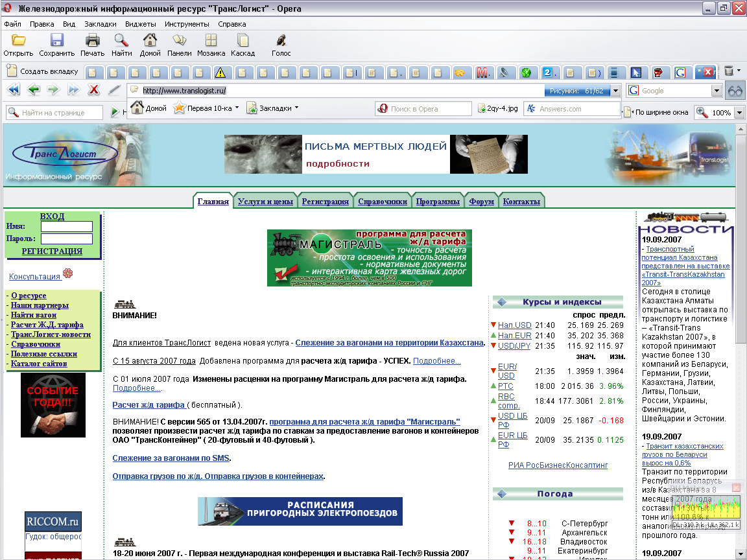The image size is (747, 560).
Task: Click the 2qy-4.jpg bookmark
Action: click(x=497, y=109)
